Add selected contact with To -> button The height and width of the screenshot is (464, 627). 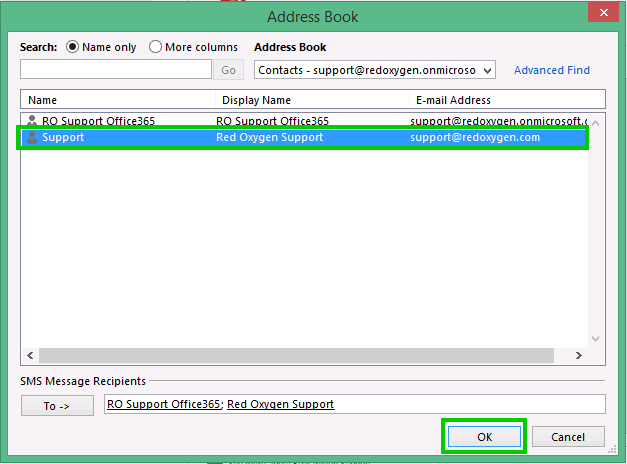point(57,406)
